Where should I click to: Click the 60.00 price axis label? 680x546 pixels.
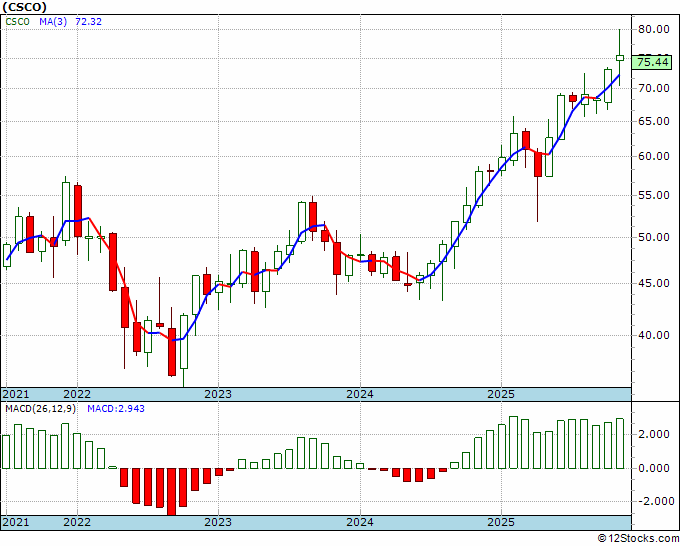click(653, 157)
